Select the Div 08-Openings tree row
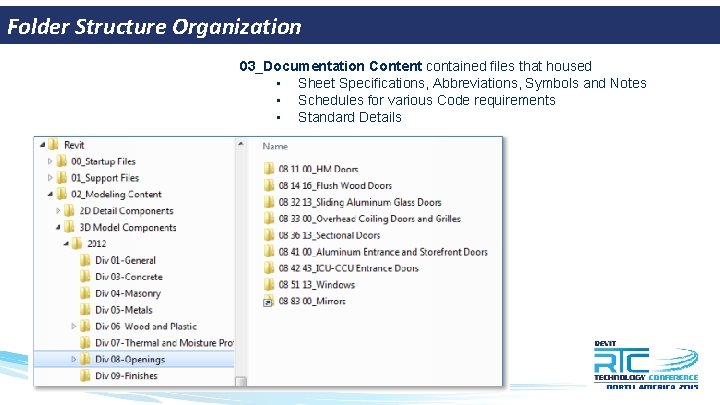This screenshot has height=405, width=720. 134,359
